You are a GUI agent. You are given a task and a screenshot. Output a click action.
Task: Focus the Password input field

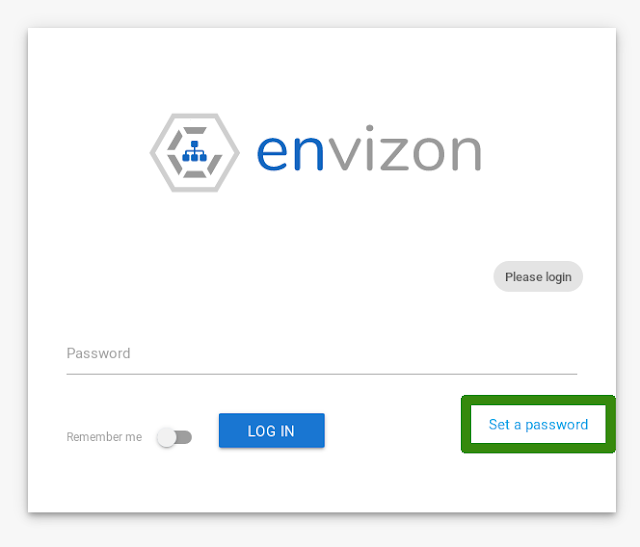(x=322, y=354)
